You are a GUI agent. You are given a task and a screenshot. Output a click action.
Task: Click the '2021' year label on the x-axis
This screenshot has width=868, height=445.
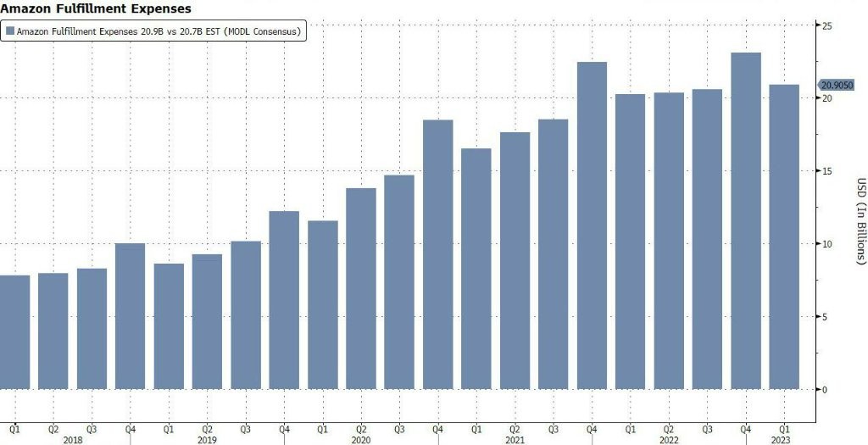click(515, 440)
